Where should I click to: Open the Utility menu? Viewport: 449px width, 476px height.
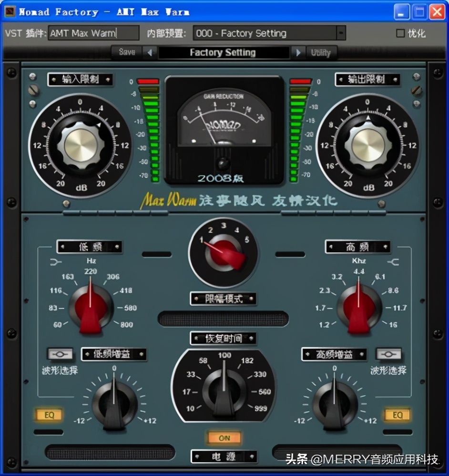click(320, 52)
